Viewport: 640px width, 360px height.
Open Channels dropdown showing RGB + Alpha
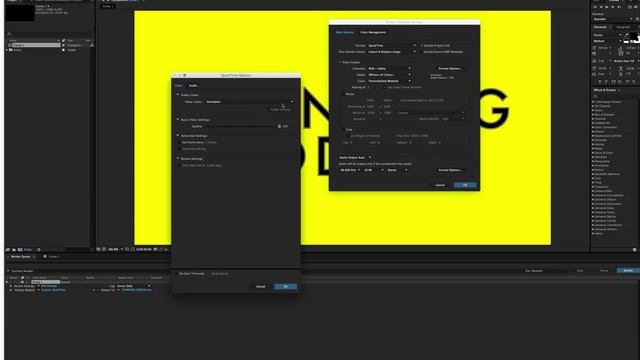point(389,69)
